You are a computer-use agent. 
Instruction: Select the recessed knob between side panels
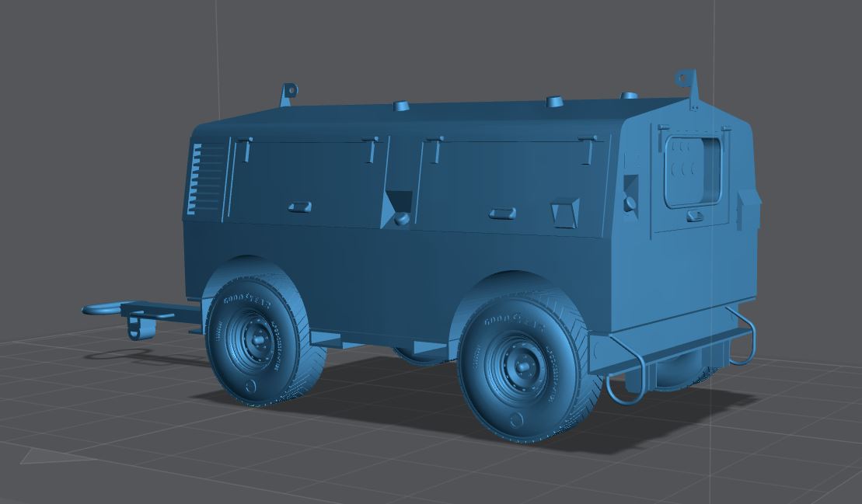pos(401,217)
